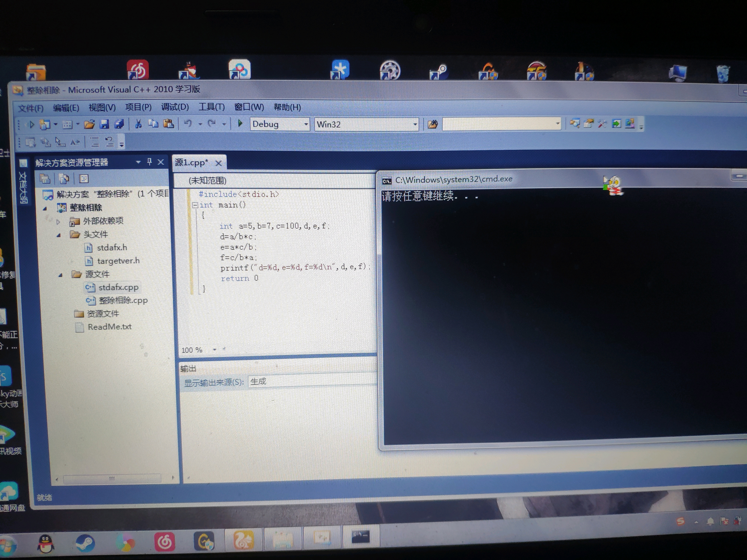Open the Debug configuration dropdown
The image size is (747, 560).
[306, 125]
